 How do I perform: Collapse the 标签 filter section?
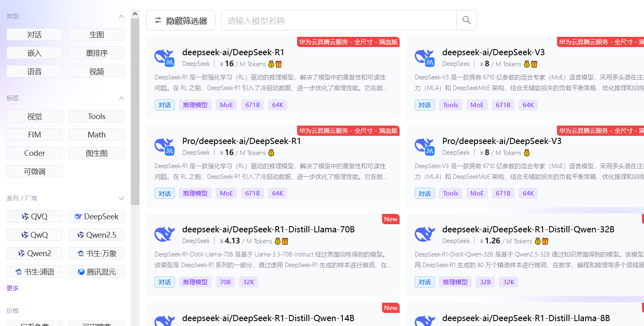click(x=121, y=98)
